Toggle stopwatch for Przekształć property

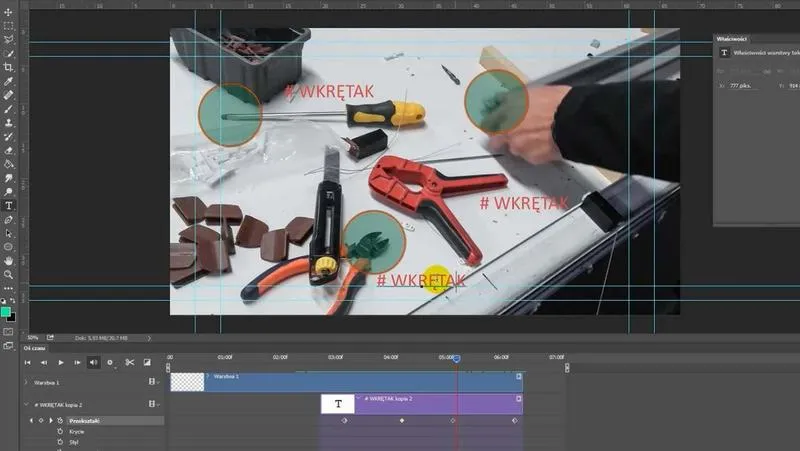click(x=60, y=420)
